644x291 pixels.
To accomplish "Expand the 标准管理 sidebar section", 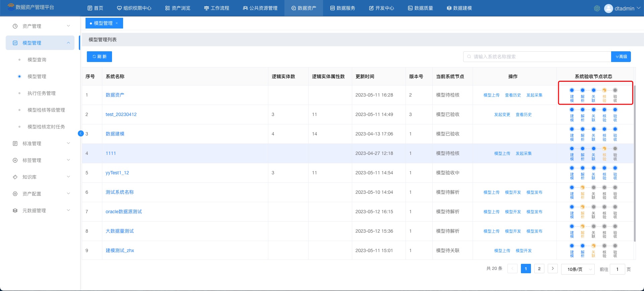I will coord(68,143).
